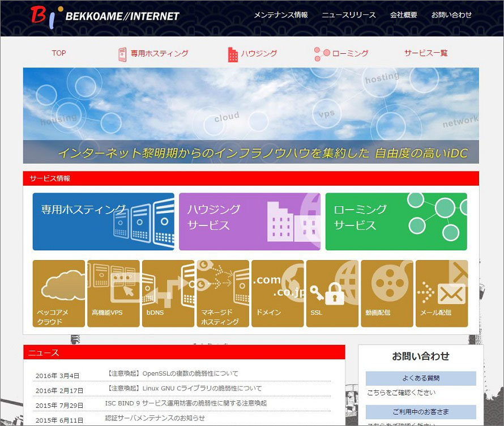Viewport: 504px width, 426px height.
Task: Click the ご利用中のお客さま button
Action: 421,412
